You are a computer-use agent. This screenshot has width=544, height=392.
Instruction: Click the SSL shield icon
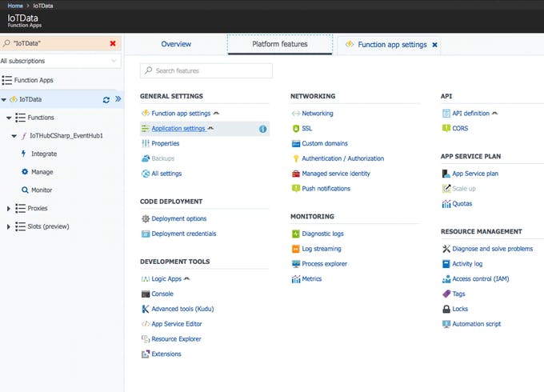click(296, 129)
